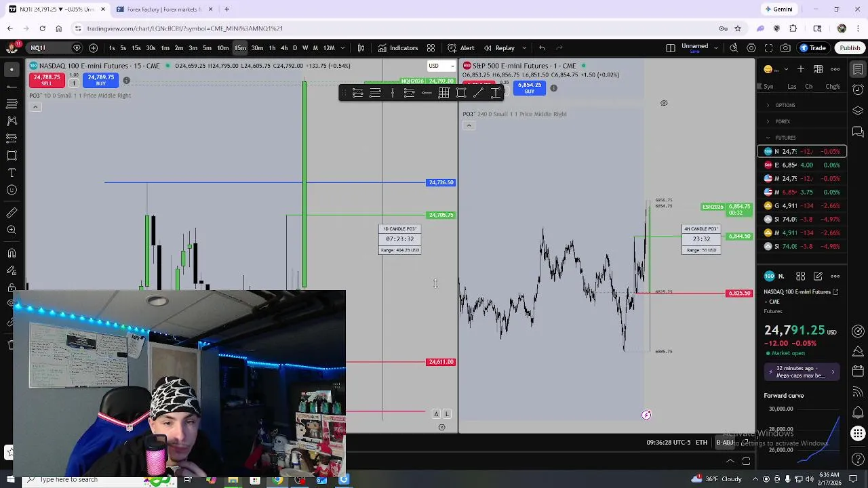Click the blue 24,789.75 BUY button on Nasdaq chart
The width and height of the screenshot is (868, 488).
(100, 80)
